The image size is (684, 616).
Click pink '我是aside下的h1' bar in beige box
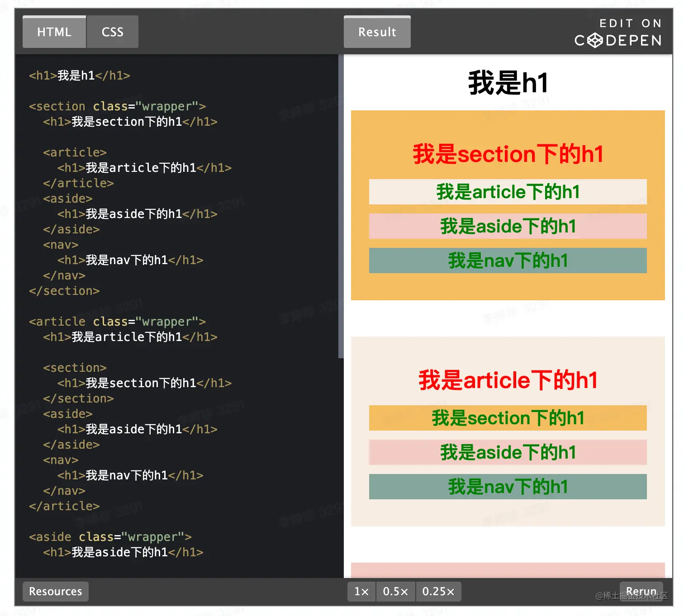click(x=508, y=452)
